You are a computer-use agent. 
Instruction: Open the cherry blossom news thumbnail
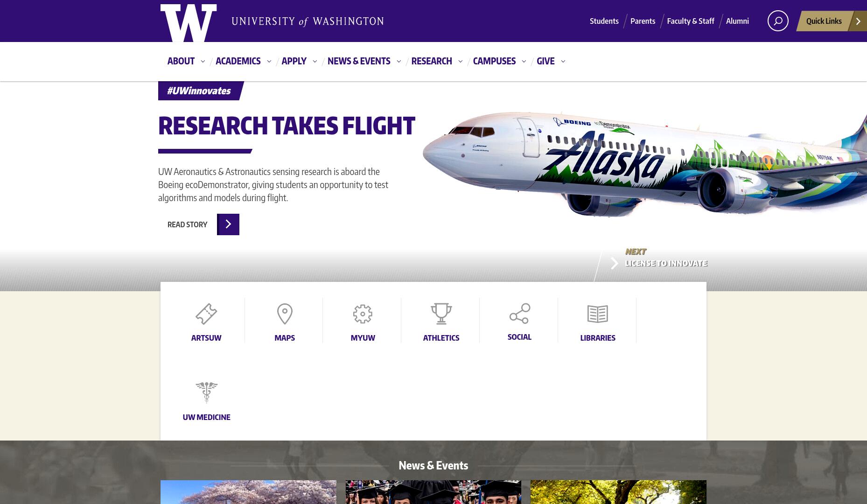[248, 492]
